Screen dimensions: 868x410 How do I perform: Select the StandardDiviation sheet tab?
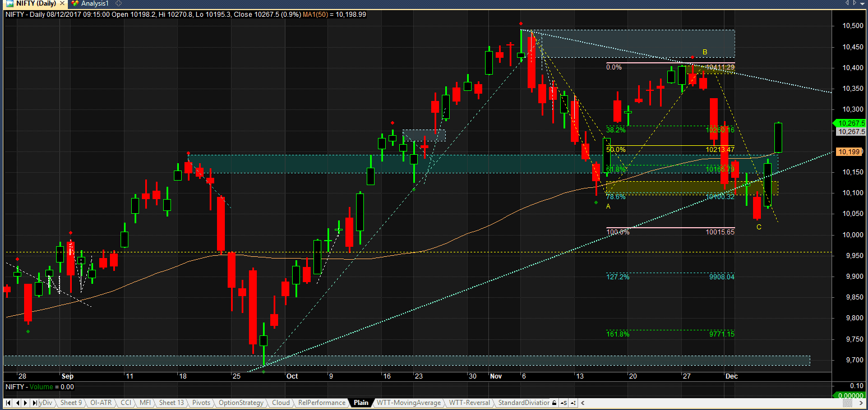[524, 403]
